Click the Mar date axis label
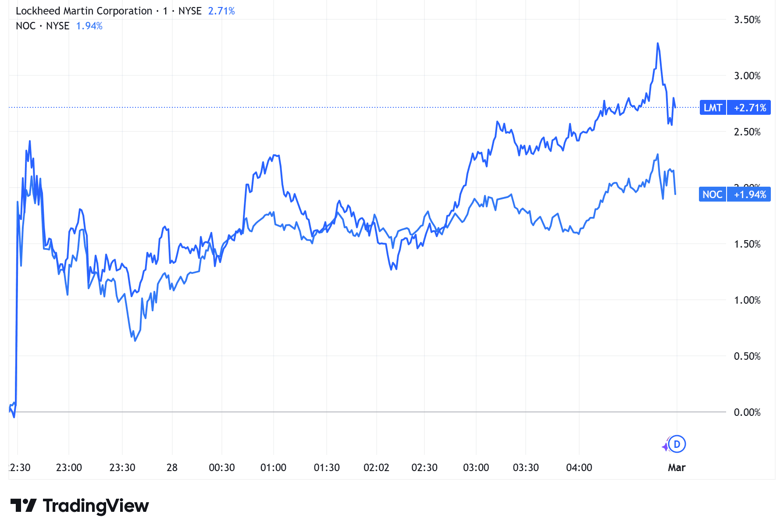Viewport: 784px width, 532px height. point(676,468)
